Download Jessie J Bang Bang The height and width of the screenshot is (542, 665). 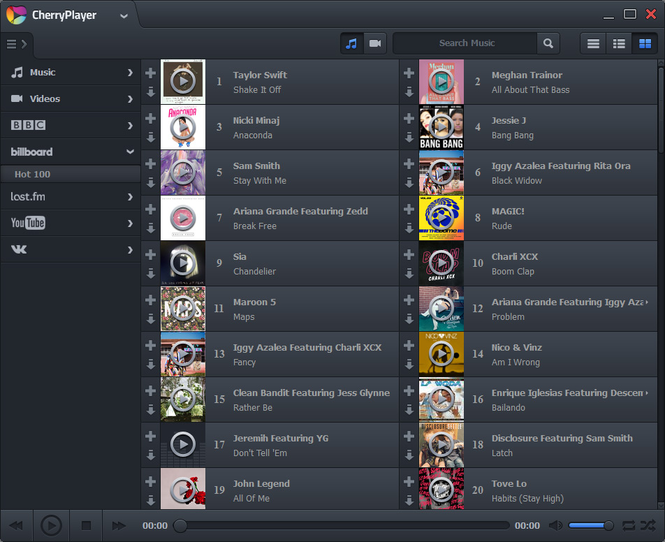tap(409, 137)
